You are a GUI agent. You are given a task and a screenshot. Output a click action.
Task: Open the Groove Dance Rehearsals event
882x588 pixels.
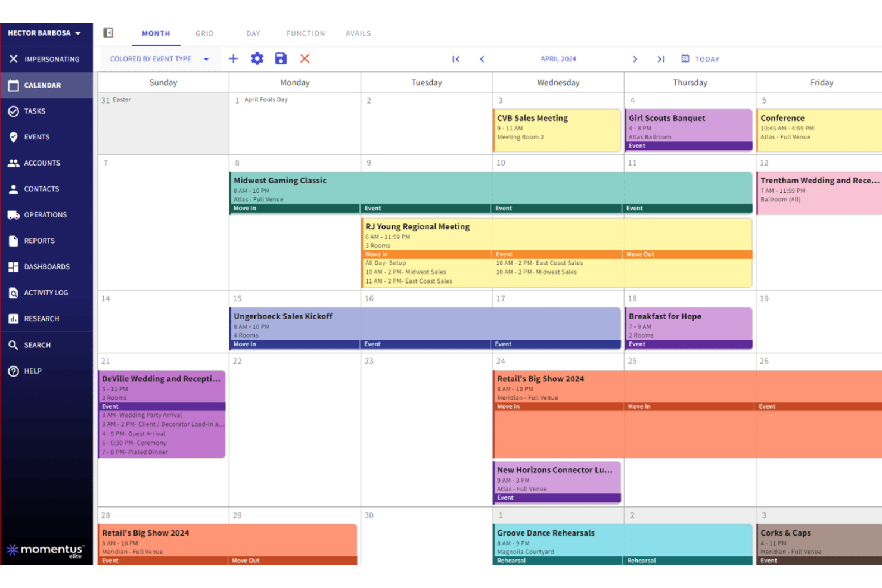pos(623,545)
